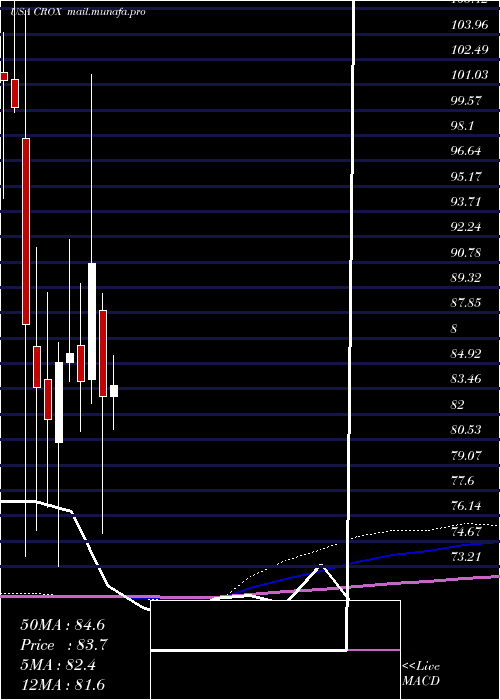Click the 101.03 price axis label

coord(470,75)
